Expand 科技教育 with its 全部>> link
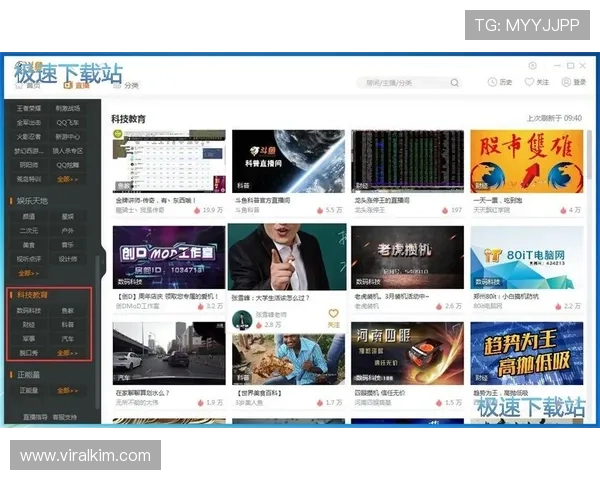600x480 pixels. 67,353
